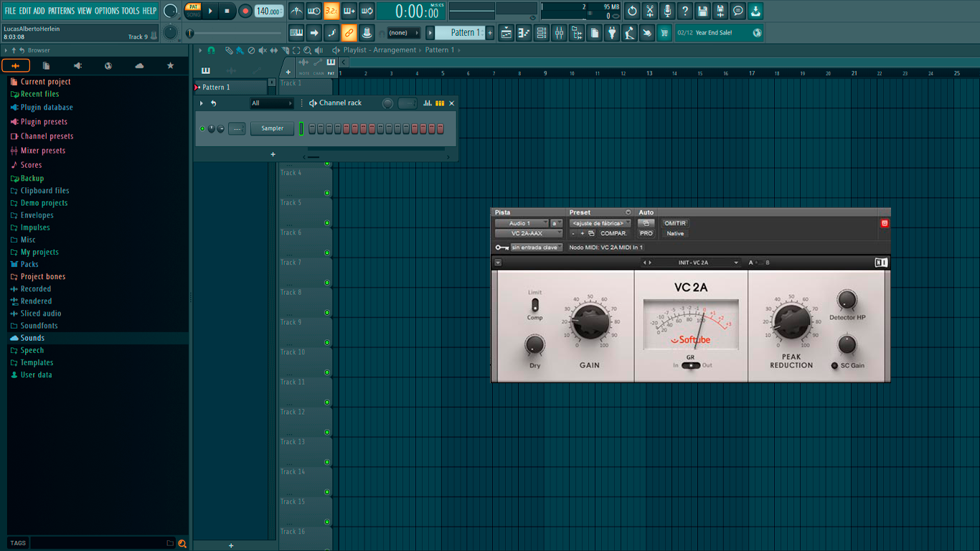This screenshot has width=980, height=551.
Task: Open the metronome toggle in toolbar
Action: [x=296, y=11]
